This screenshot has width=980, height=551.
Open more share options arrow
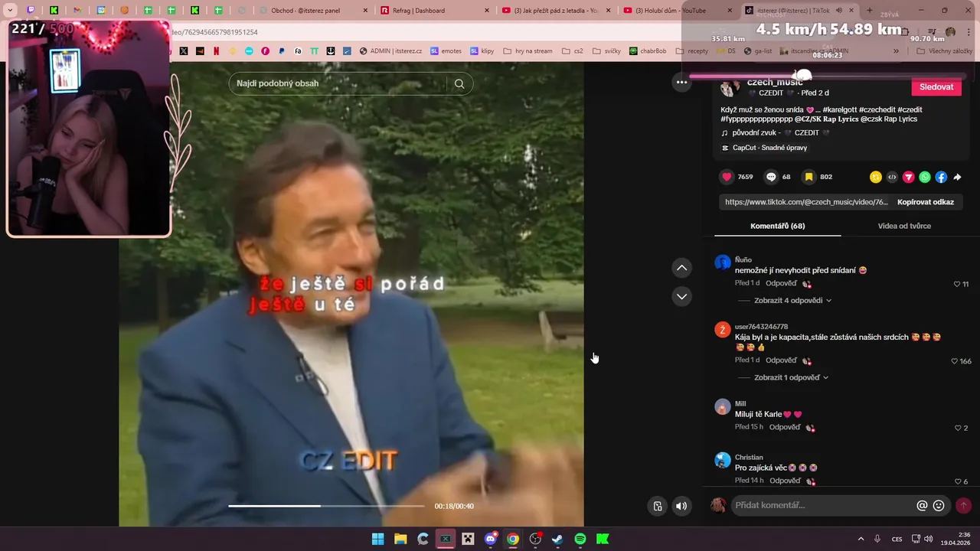(x=957, y=177)
